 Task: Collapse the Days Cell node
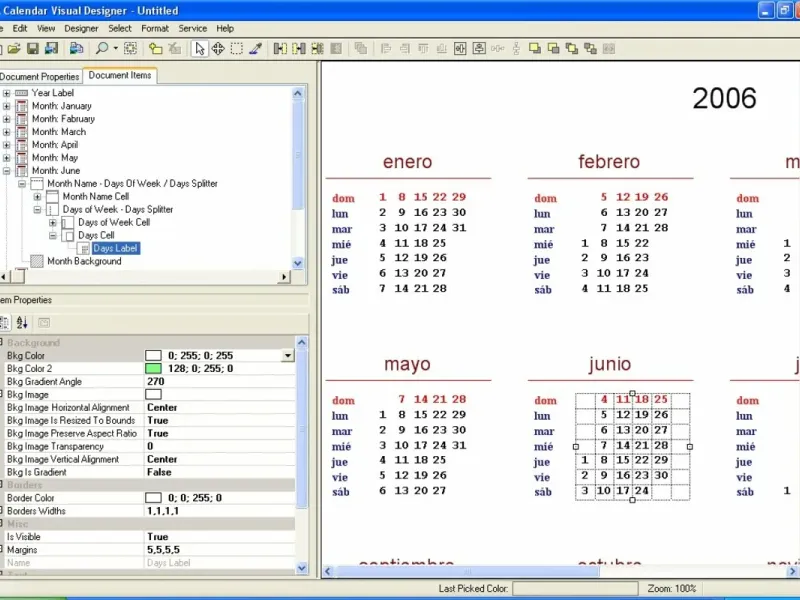click(53, 235)
